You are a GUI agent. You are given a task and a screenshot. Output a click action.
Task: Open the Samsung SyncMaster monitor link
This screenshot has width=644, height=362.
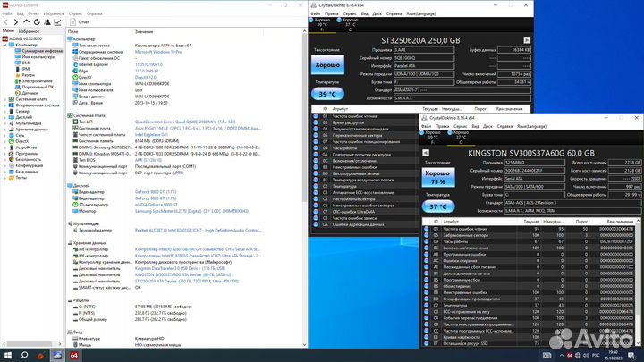point(191,211)
